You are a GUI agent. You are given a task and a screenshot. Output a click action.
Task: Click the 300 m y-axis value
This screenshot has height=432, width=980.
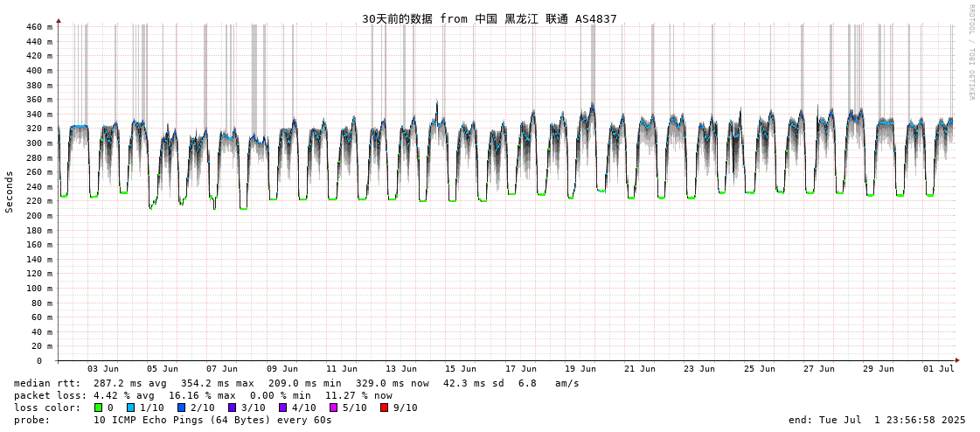tap(39, 143)
